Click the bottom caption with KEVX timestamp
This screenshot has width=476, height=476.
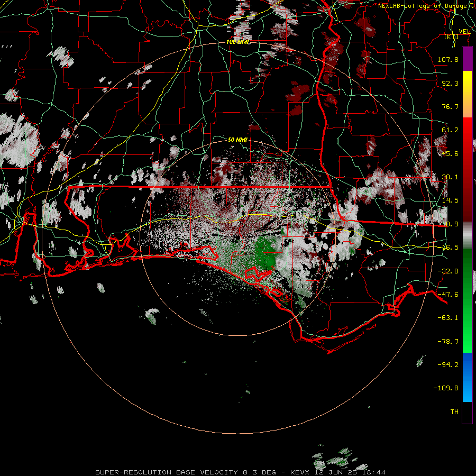coord(240,472)
